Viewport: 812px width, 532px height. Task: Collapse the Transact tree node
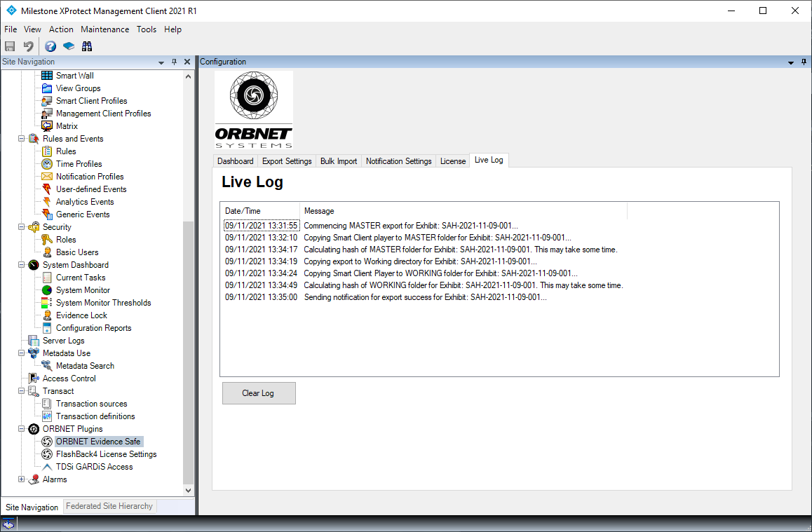tap(21, 391)
